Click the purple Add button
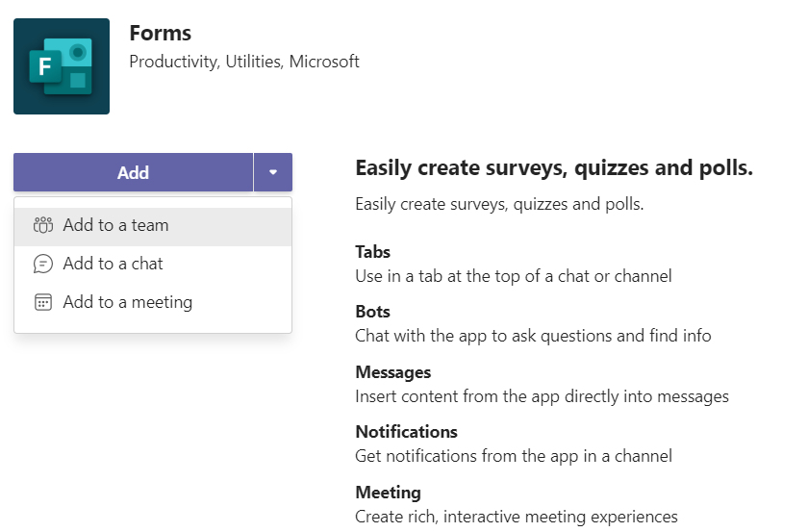 point(133,172)
